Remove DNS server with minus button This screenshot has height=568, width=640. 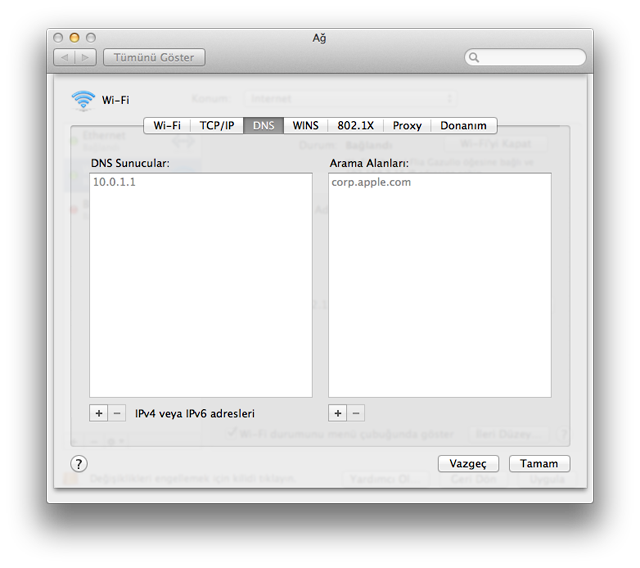tap(117, 413)
